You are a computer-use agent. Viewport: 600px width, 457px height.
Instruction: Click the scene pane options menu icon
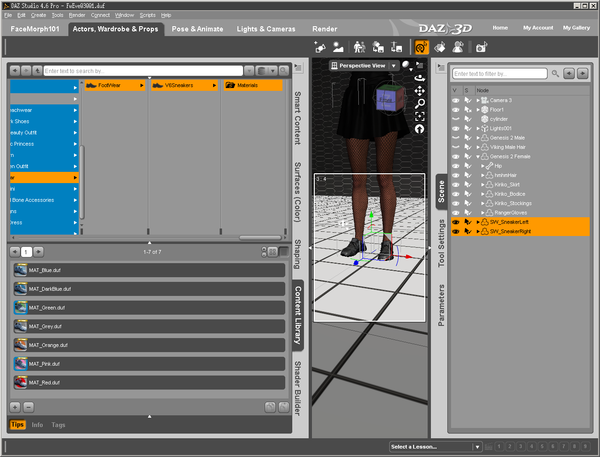click(441, 68)
